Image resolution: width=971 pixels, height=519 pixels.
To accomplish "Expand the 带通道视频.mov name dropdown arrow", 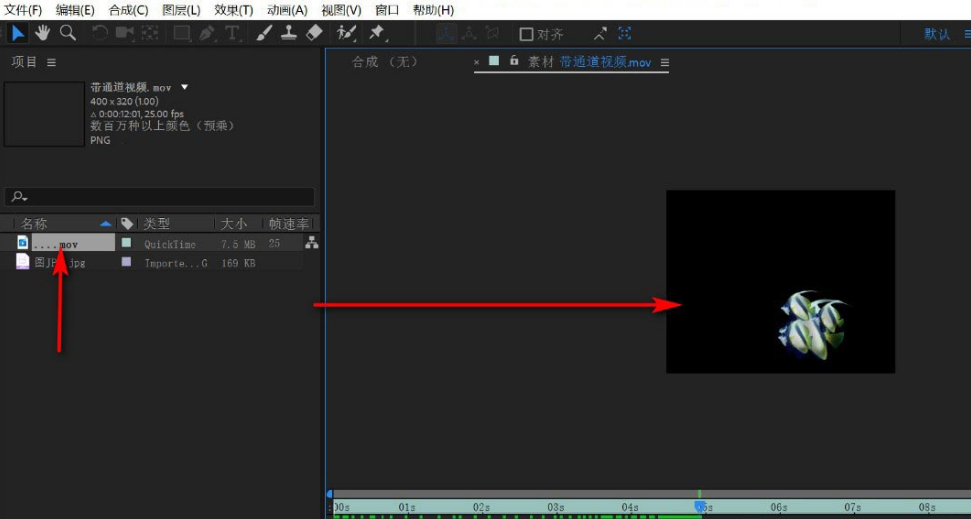I will (x=184, y=88).
